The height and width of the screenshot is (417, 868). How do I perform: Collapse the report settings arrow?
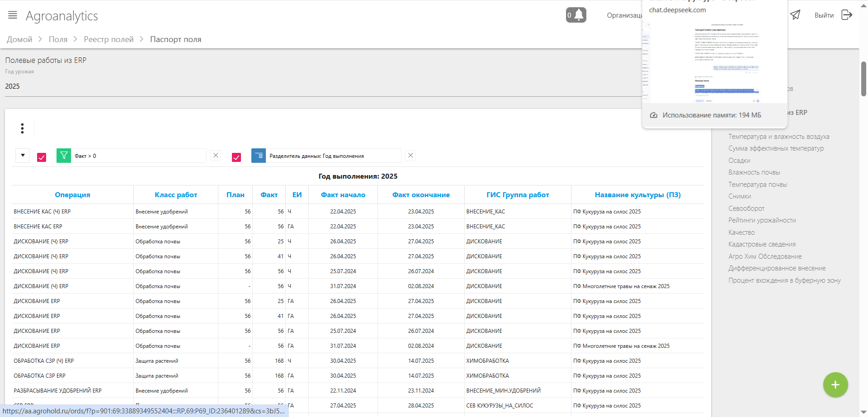pyautogui.click(x=23, y=156)
